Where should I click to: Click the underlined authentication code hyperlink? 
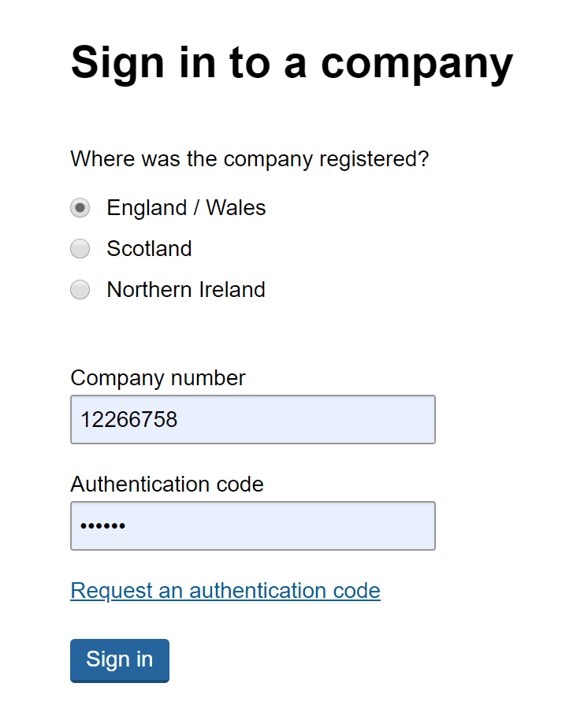[225, 590]
